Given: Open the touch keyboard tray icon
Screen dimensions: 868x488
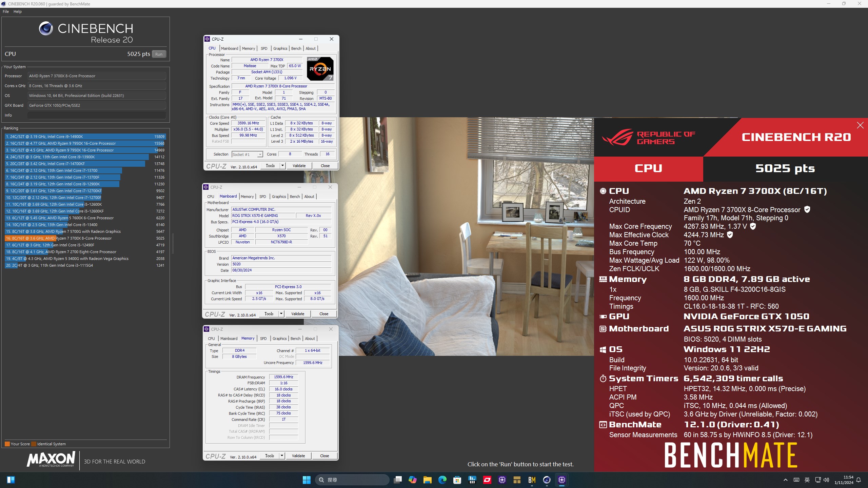Looking at the screenshot, I should tap(796, 480).
